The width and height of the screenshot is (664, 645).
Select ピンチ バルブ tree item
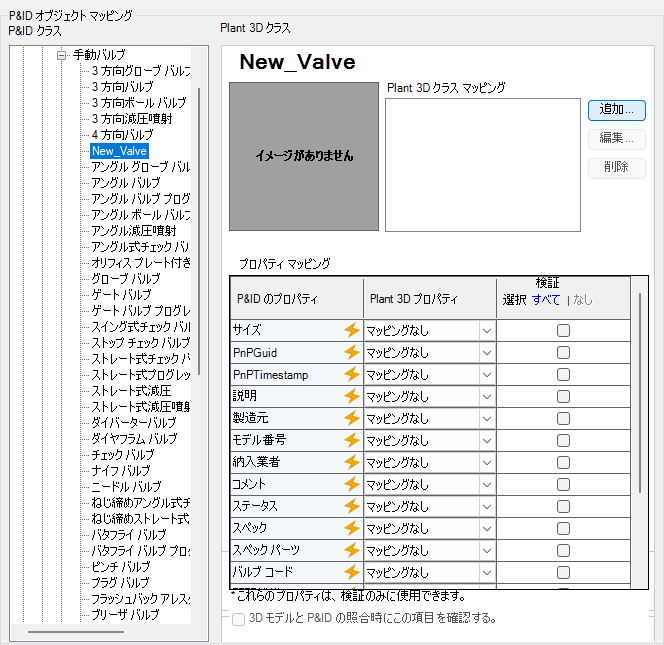point(121,567)
